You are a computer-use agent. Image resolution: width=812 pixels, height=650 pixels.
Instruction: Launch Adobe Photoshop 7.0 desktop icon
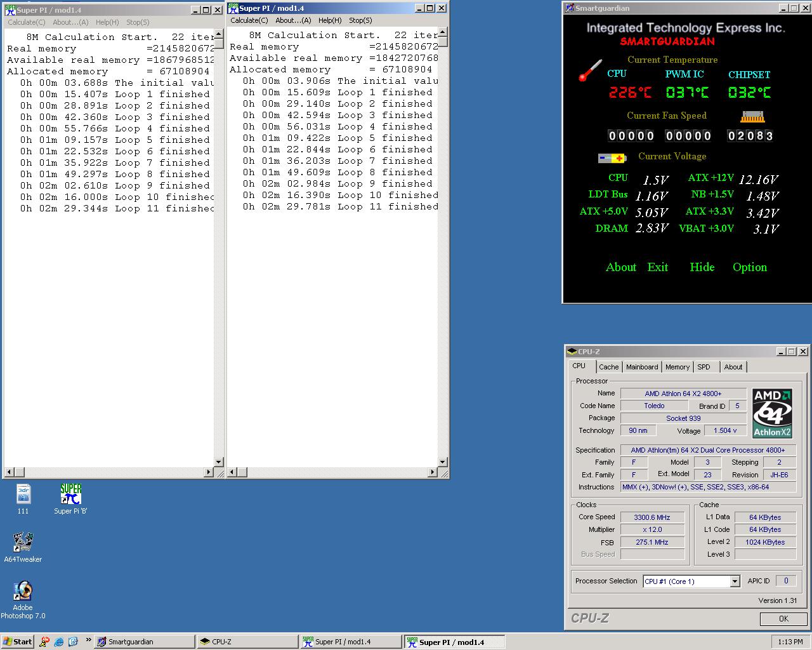(x=23, y=591)
